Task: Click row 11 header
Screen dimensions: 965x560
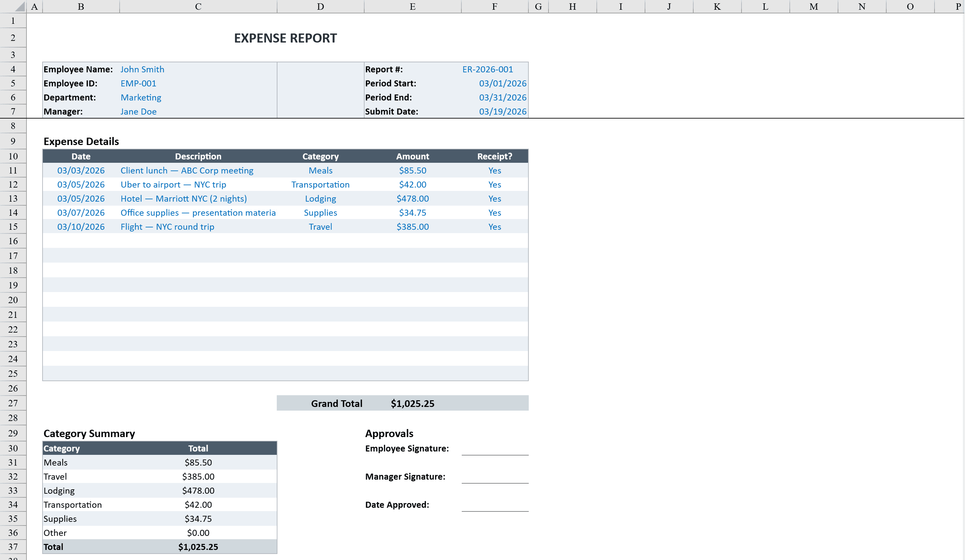Action: click(x=13, y=170)
